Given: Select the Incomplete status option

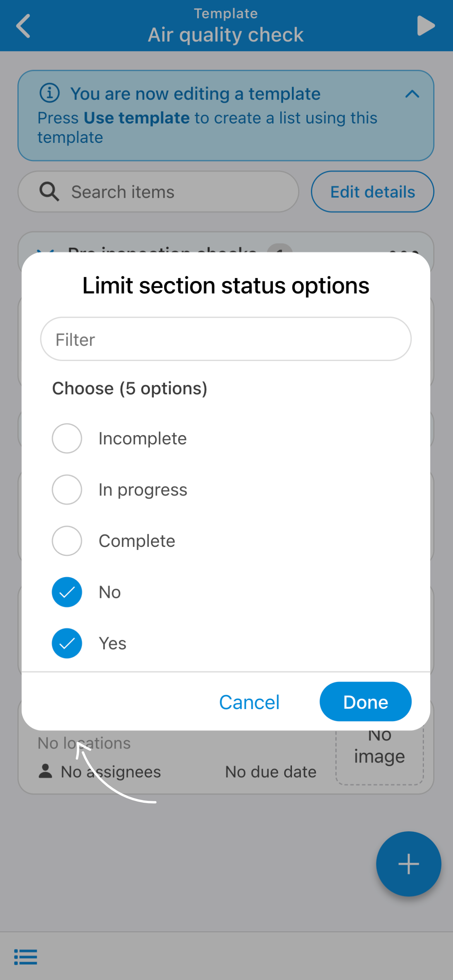Looking at the screenshot, I should point(67,439).
